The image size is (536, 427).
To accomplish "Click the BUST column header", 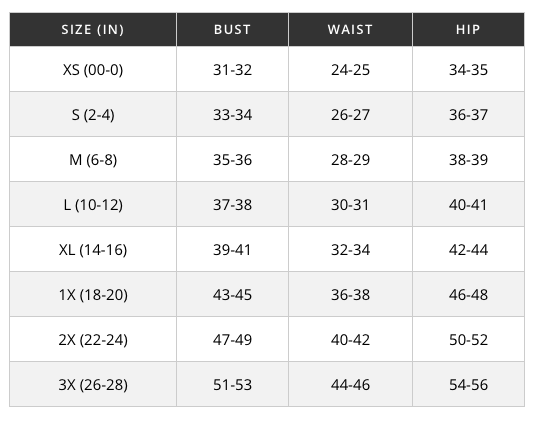I will [x=232, y=30].
